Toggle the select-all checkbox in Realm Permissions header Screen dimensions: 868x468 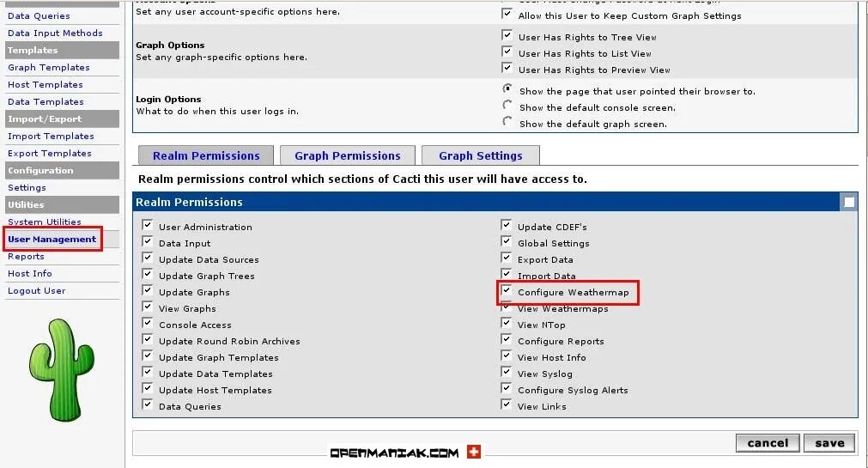848,202
